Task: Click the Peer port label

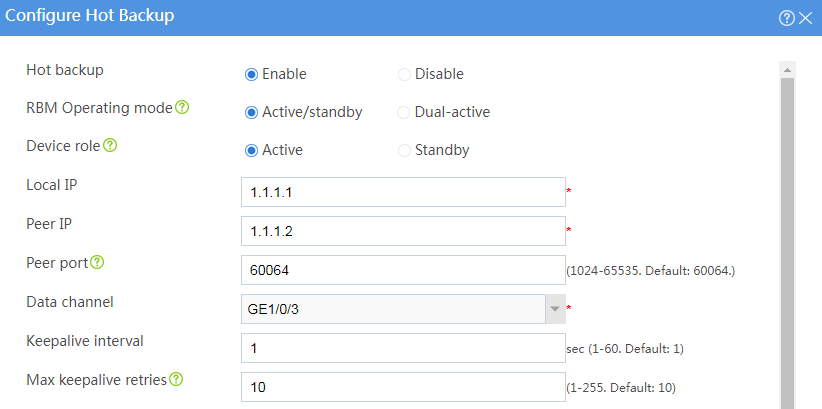Action: (57, 263)
